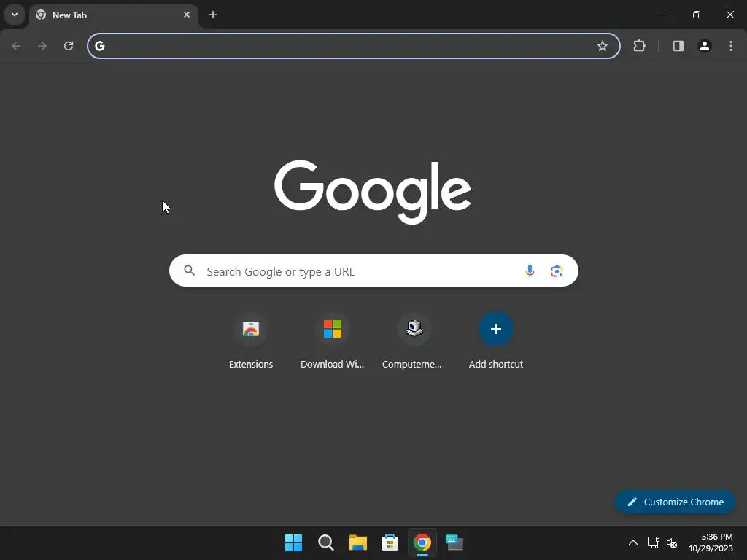Click the Google logo
This screenshot has height=560, width=747.
(373, 192)
